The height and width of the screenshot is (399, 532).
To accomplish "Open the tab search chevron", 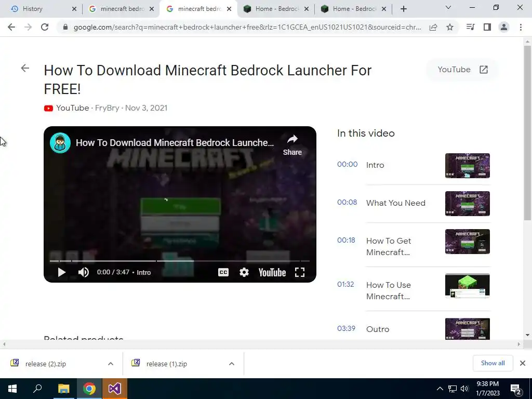I will [x=448, y=7].
